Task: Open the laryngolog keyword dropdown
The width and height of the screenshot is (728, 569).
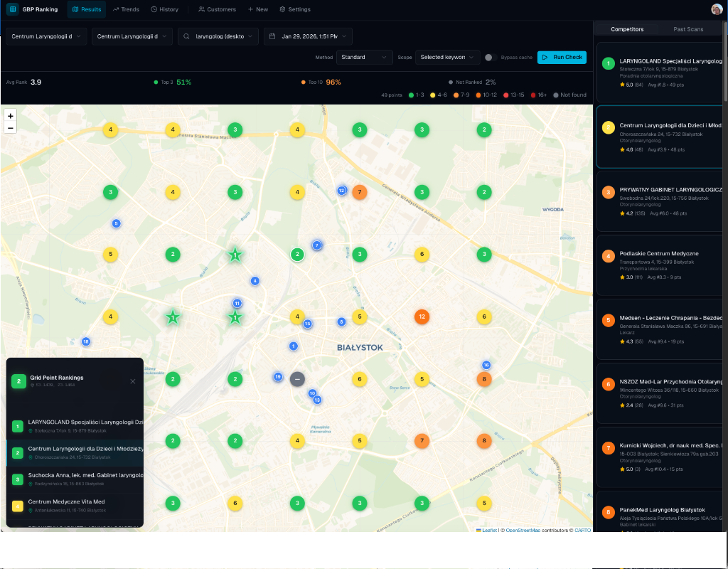Action: click(x=218, y=36)
